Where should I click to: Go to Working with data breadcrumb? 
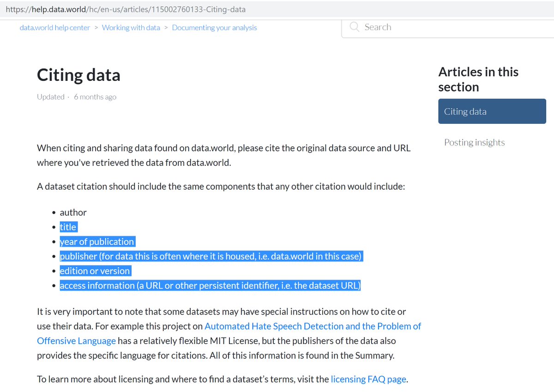tap(131, 28)
